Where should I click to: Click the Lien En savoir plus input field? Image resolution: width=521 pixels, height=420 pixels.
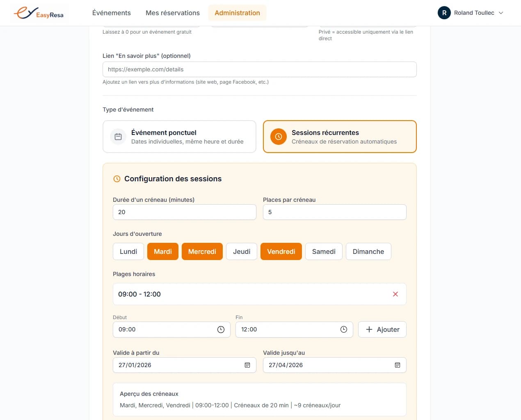(259, 69)
